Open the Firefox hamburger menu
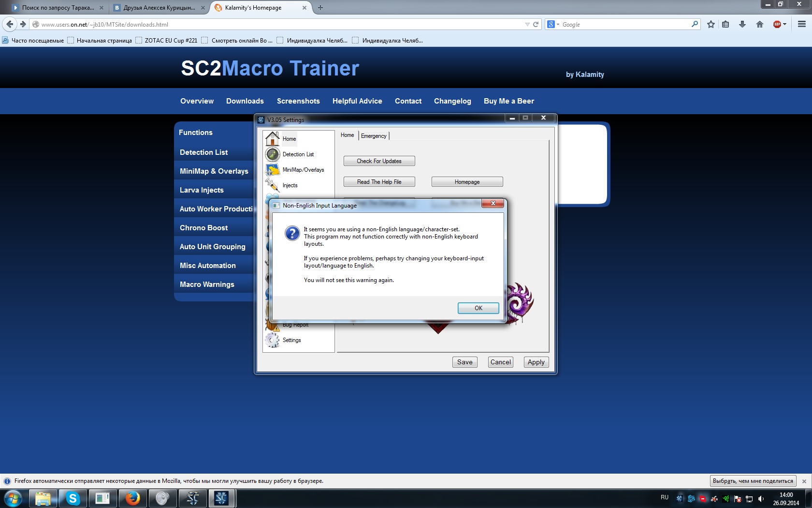812x508 pixels. pos(802,24)
